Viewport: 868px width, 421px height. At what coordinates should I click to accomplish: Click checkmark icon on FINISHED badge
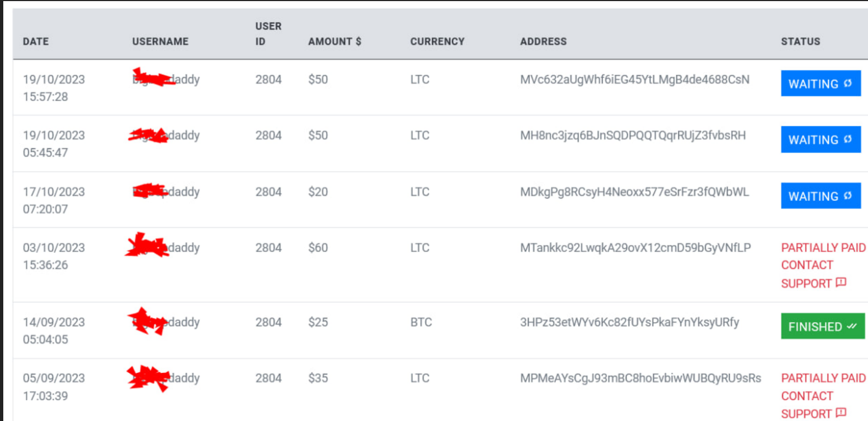click(852, 326)
